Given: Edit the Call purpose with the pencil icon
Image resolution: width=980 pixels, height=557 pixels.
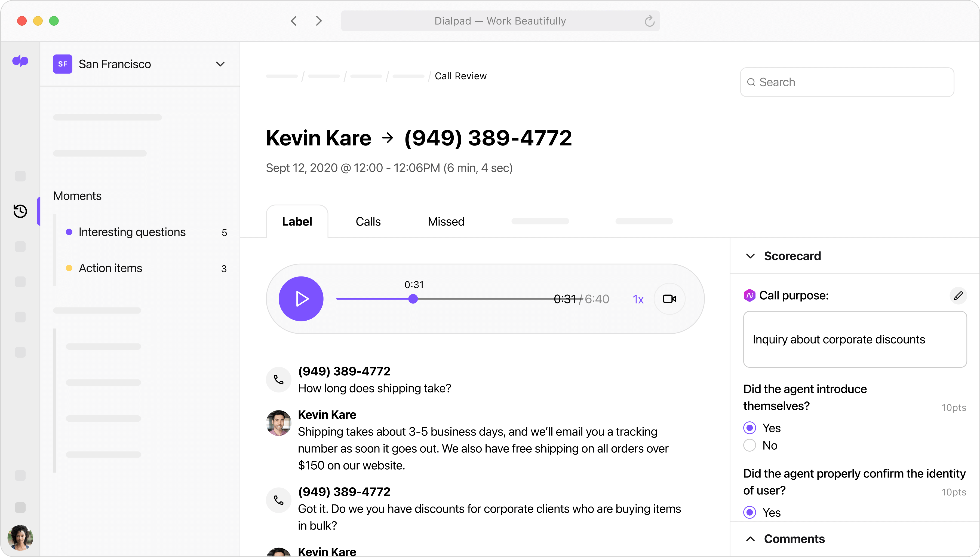Looking at the screenshot, I should pos(958,295).
